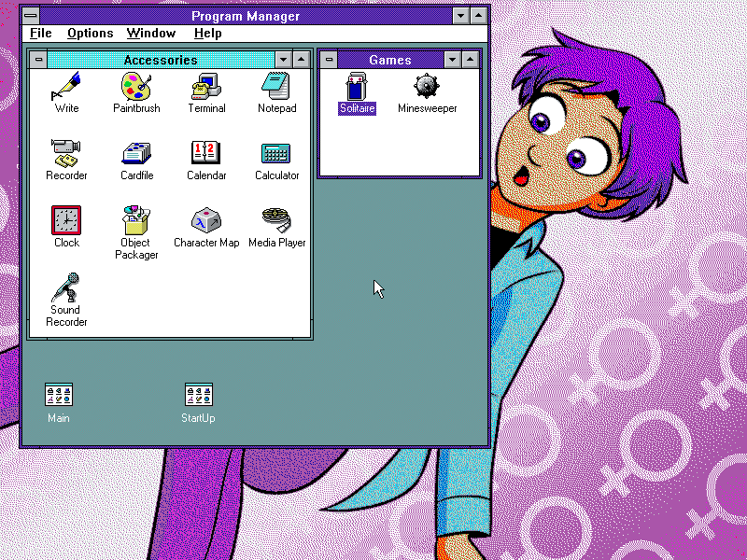Click the Media Player film reel icon

276,220
